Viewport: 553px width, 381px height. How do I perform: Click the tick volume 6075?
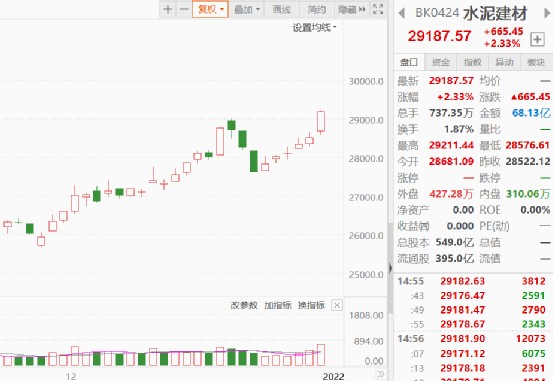[x=534, y=353]
